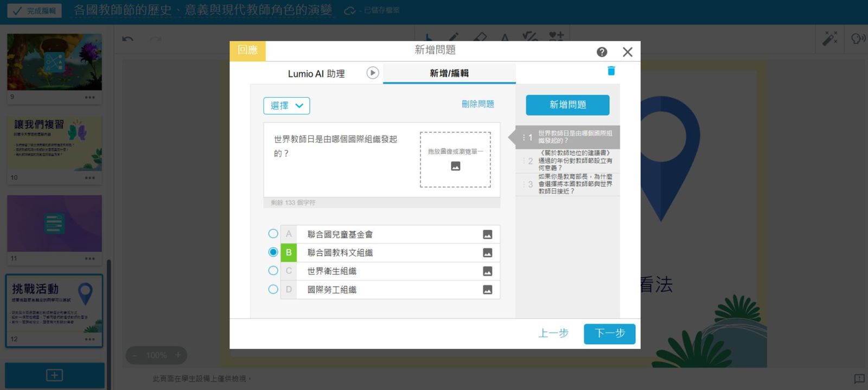Viewport: 868px width, 390px height.
Task: Add image to answer A 聯合國兒童基金會
Action: [487, 234]
